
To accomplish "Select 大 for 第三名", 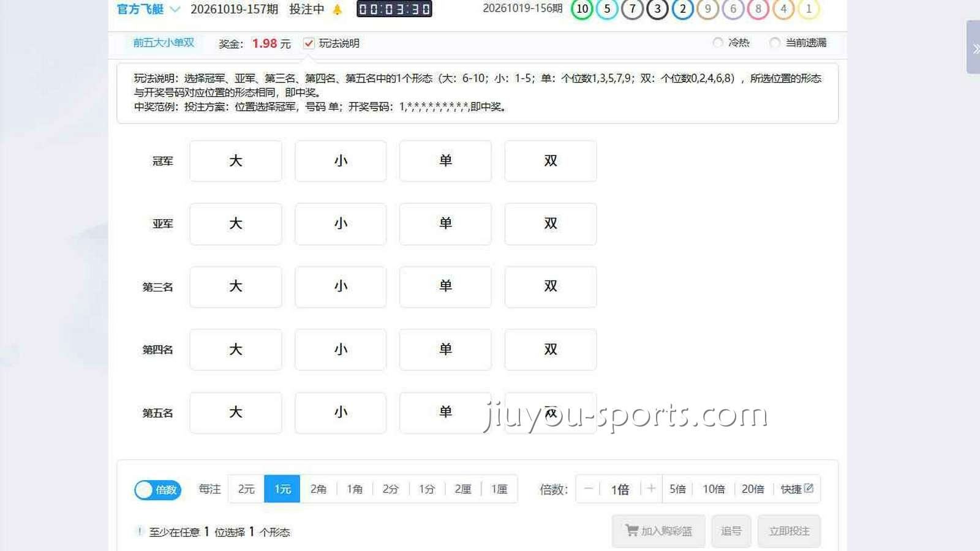I will [236, 287].
